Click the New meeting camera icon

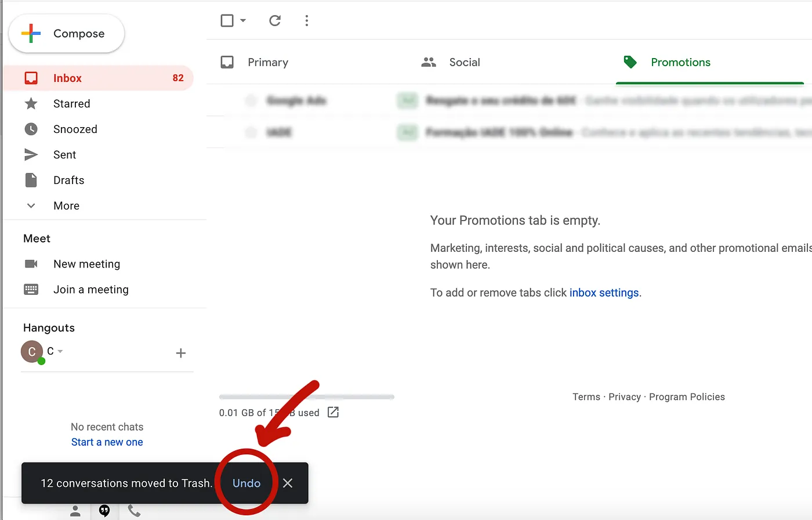click(31, 264)
